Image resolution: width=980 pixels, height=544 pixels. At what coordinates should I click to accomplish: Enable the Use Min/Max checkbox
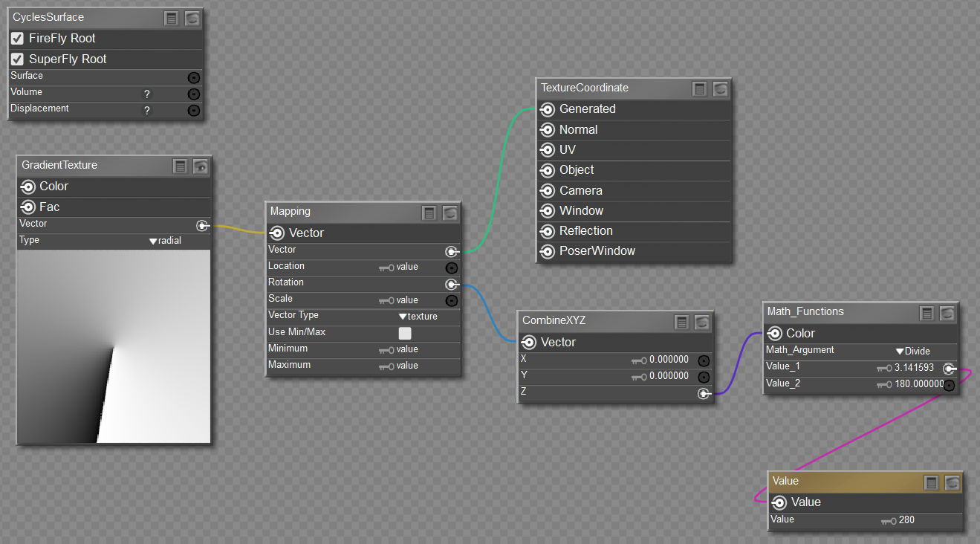click(405, 333)
